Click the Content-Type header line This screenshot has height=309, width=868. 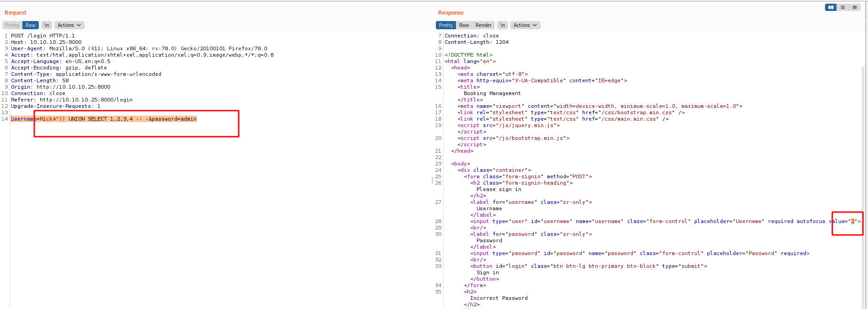(86, 74)
